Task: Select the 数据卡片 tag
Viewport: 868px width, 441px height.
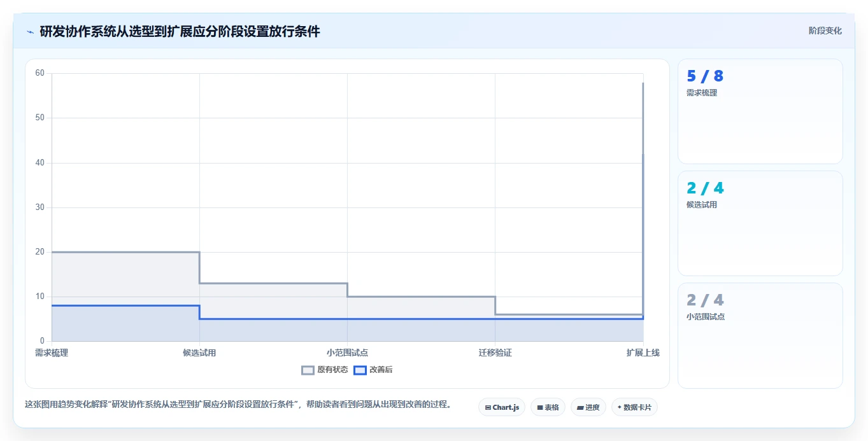Action: click(634, 407)
